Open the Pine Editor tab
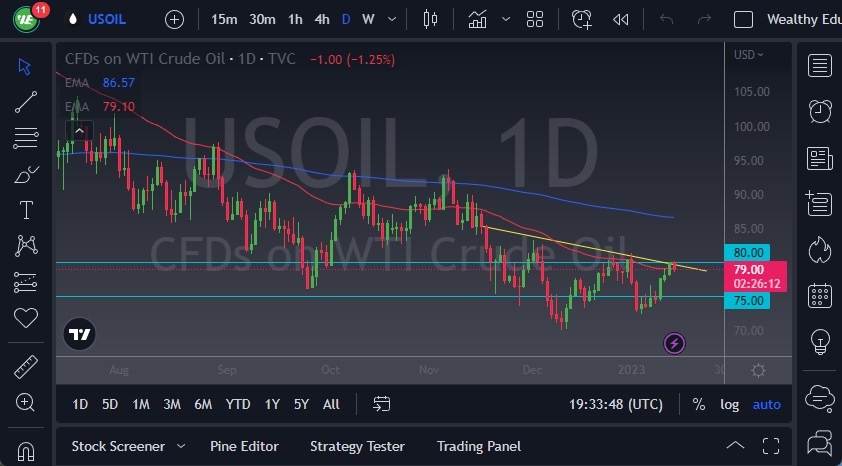Screen dimensions: 842x466 point(244,446)
